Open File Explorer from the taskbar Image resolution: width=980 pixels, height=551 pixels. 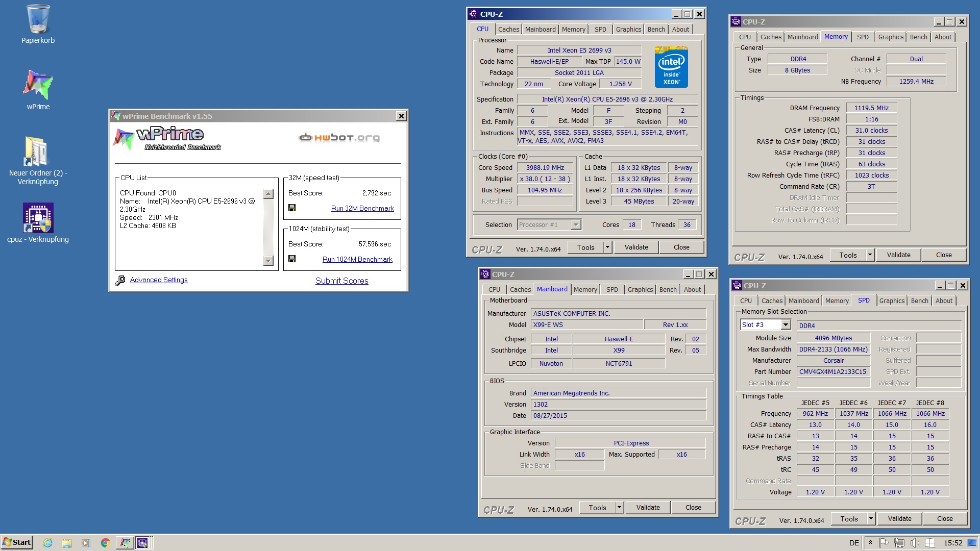tap(67, 543)
